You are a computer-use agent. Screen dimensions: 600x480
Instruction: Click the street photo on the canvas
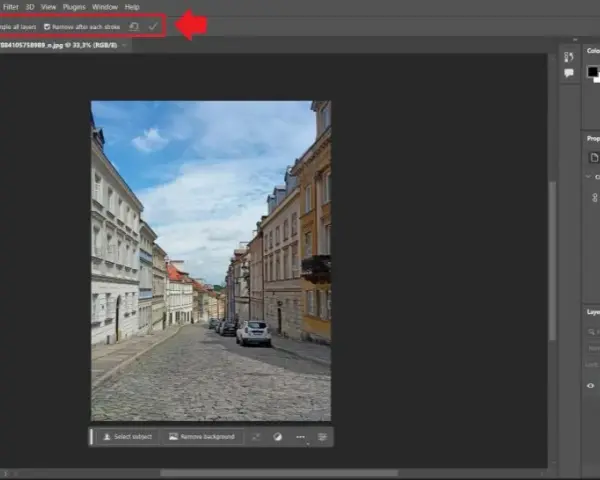[211, 261]
